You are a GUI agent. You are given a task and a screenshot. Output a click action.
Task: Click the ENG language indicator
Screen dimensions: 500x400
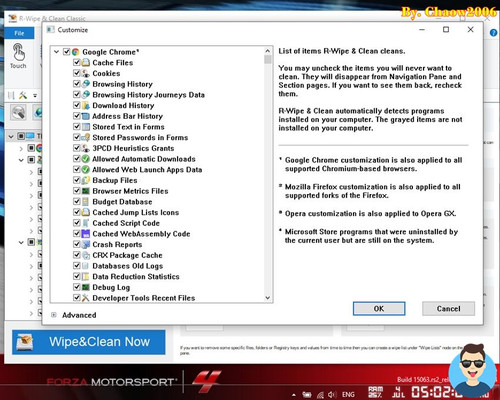coord(348,395)
